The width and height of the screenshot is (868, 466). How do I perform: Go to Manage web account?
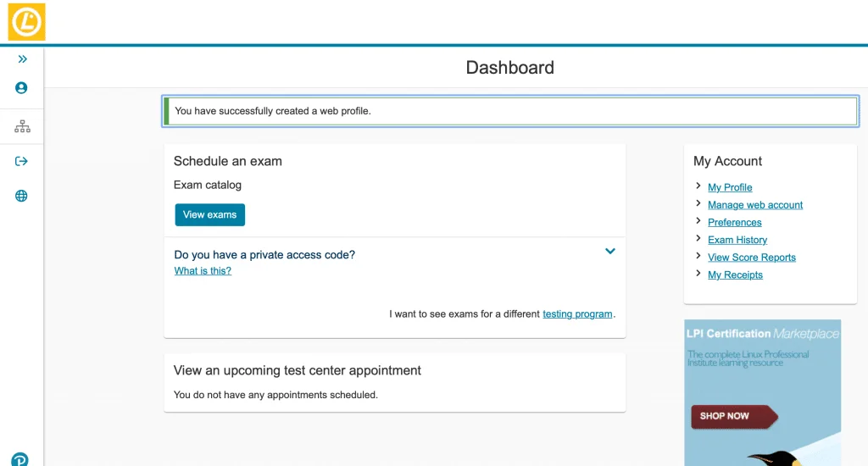click(755, 205)
